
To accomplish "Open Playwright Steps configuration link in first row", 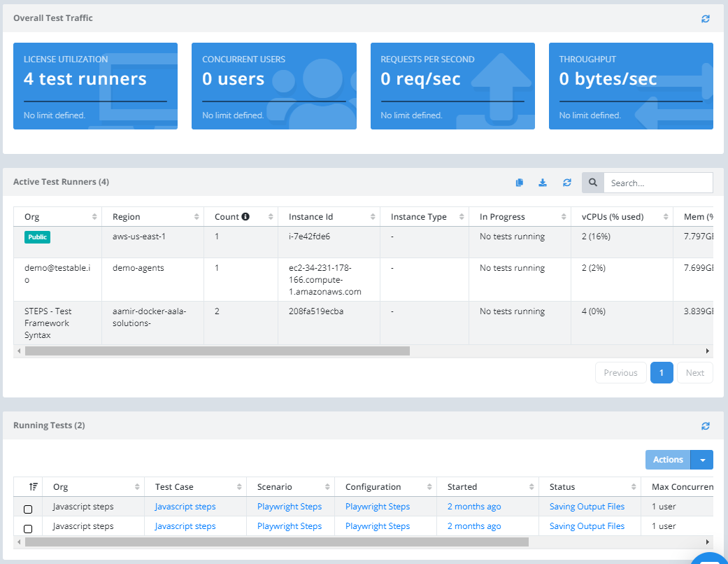I will (378, 507).
